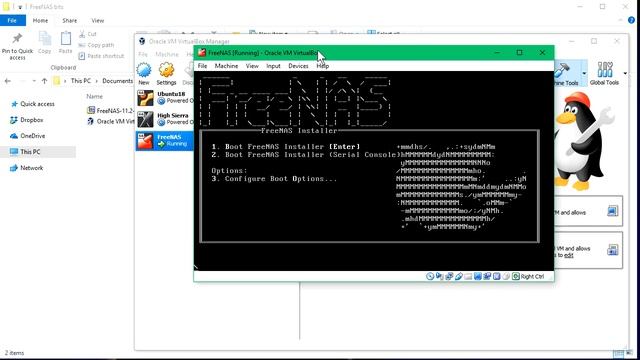
Task: Click the lower tool panel icon in Manager
Action: [612, 250]
